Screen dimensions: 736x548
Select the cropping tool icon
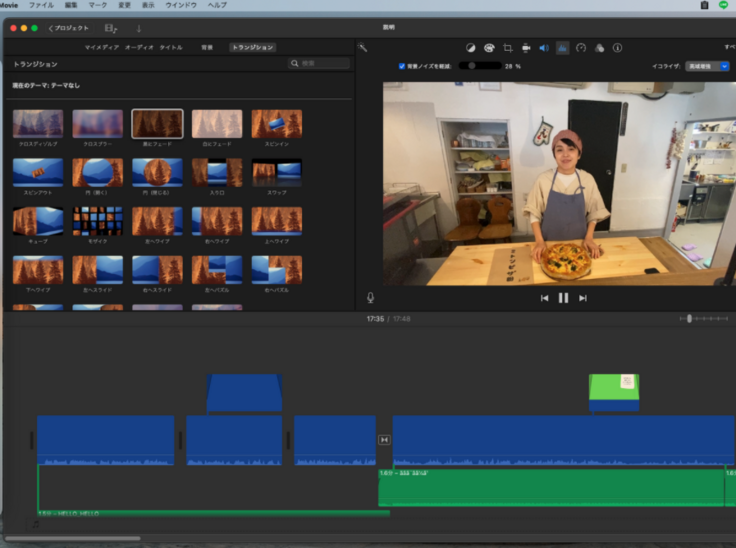507,47
